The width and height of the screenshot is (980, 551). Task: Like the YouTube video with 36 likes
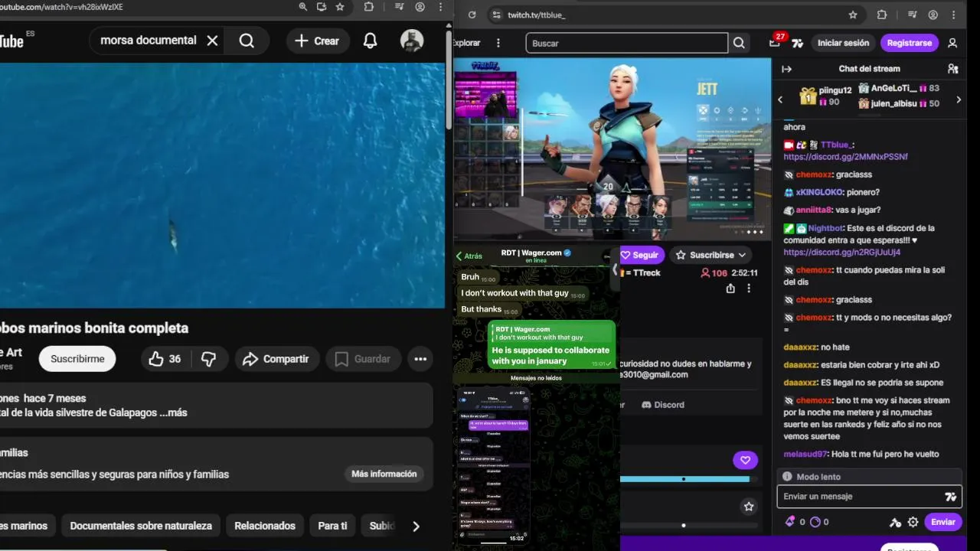click(165, 359)
